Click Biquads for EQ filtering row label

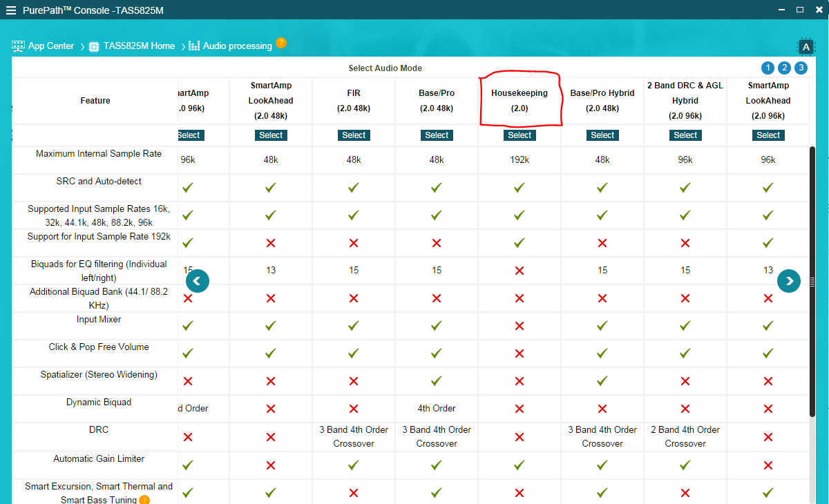(99, 271)
